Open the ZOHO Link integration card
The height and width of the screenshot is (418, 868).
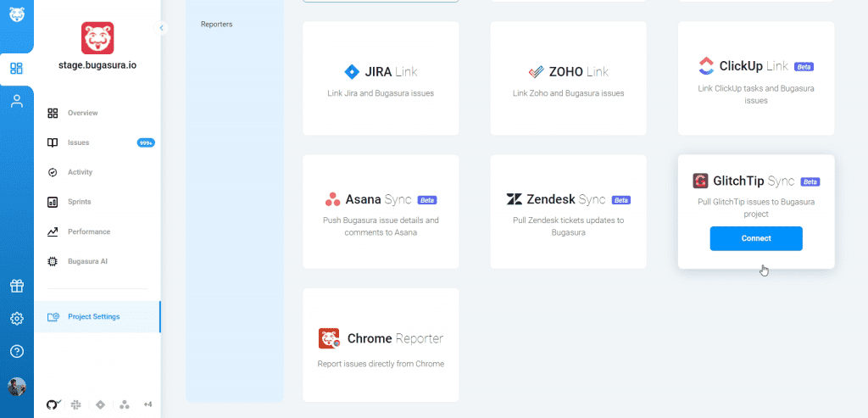point(569,78)
